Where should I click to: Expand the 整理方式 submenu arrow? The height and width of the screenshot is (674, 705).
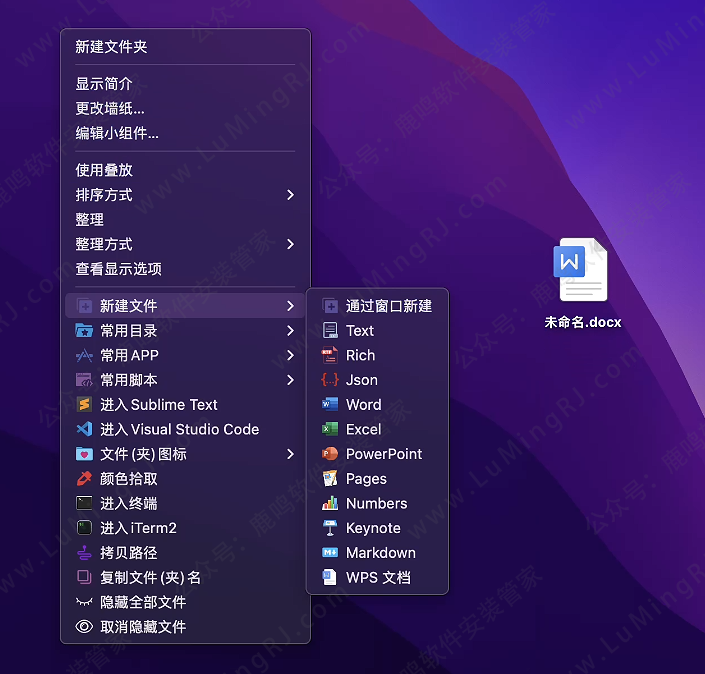click(x=290, y=245)
